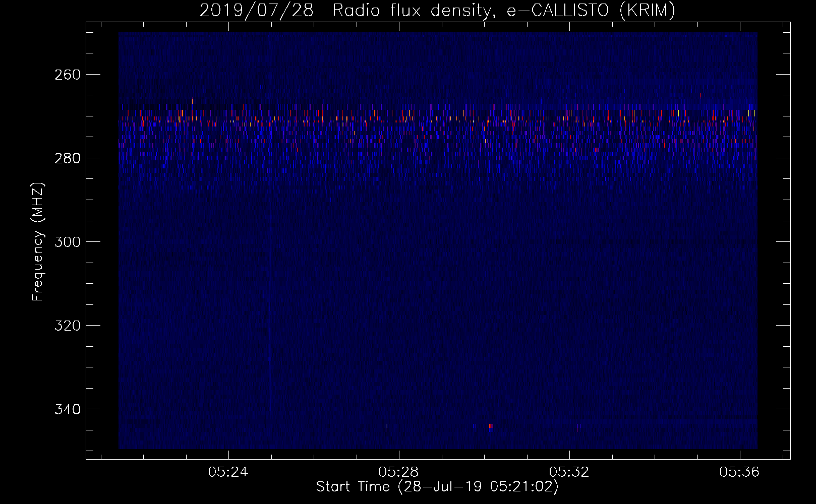Click the "Start Time (28-Jul-19 05:21:02)" label
Image resolution: width=816 pixels, height=504 pixels.
[x=437, y=487]
